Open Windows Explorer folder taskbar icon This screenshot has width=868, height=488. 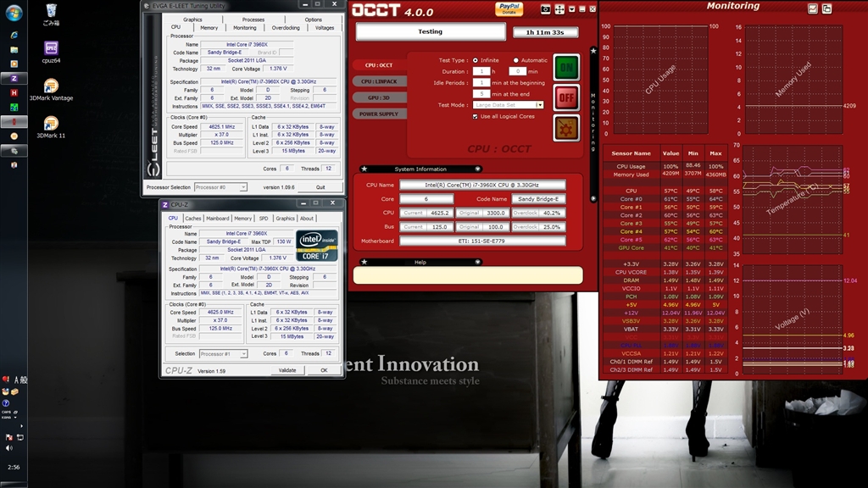point(14,50)
